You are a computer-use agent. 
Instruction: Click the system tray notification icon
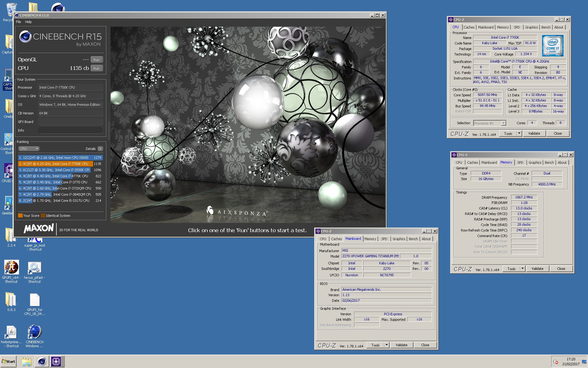pos(556,362)
